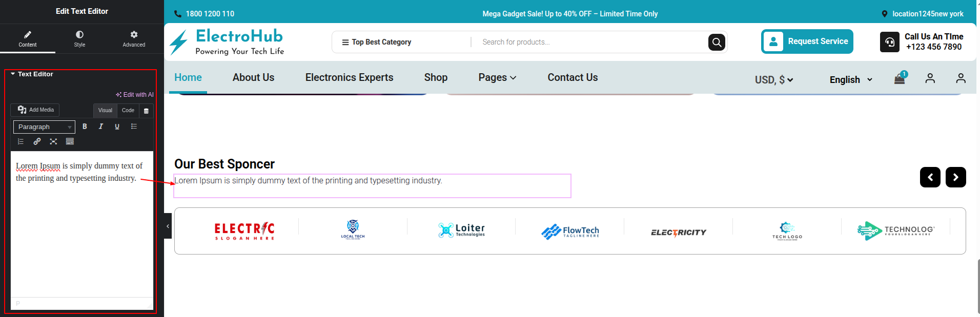Click the Search for products field
This screenshot has width=980, height=317.
click(x=589, y=42)
